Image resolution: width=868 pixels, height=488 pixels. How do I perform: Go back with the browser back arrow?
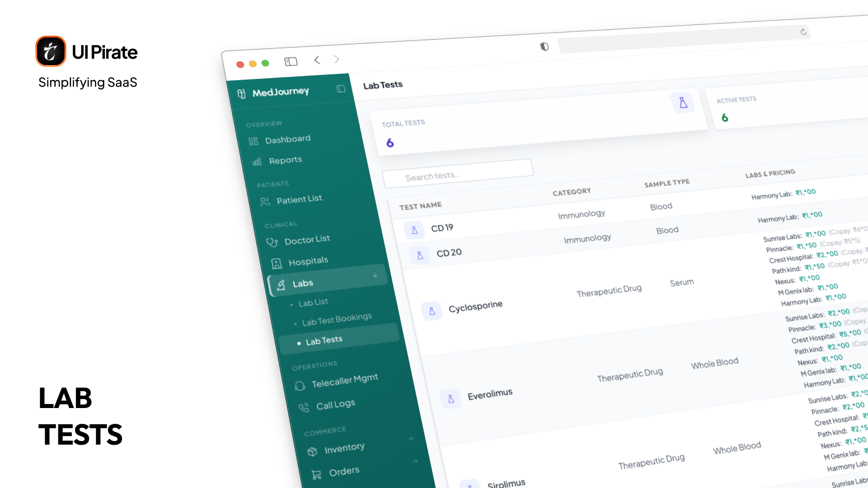317,60
